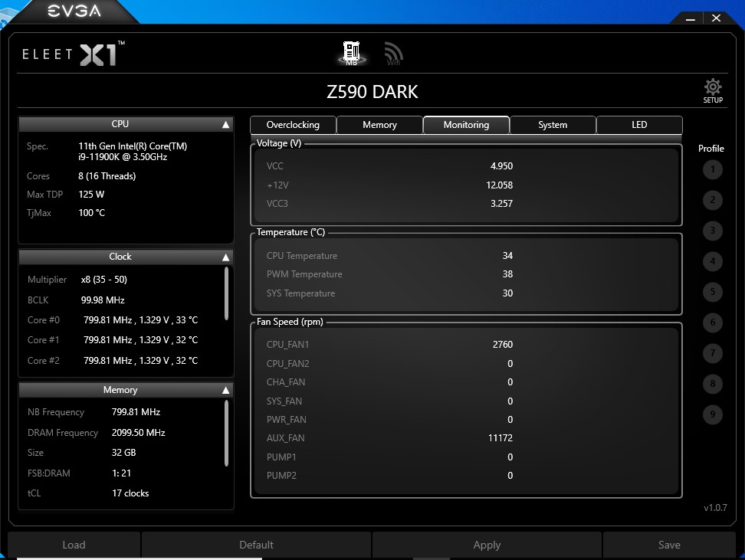Select the Wifi icon
Viewport: 745px width, 560px height.
click(x=393, y=54)
